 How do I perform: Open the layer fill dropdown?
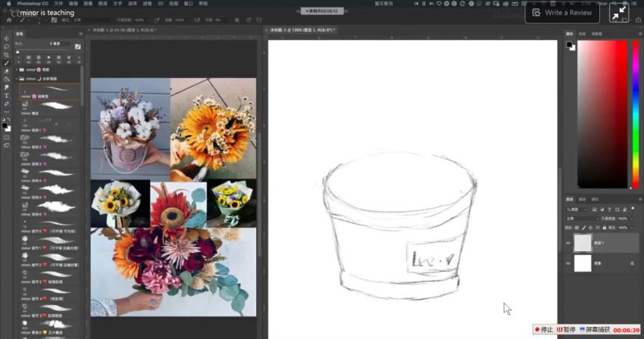point(632,227)
